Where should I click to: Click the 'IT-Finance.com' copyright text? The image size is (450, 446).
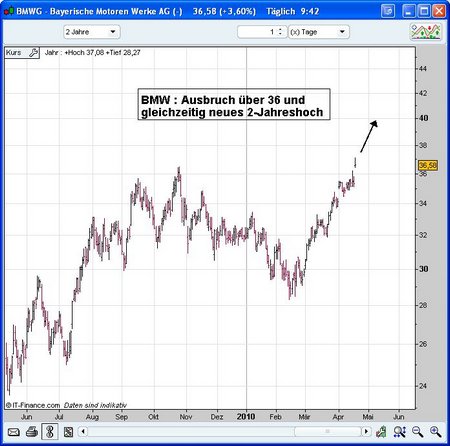pyautogui.click(x=33, y=405)
